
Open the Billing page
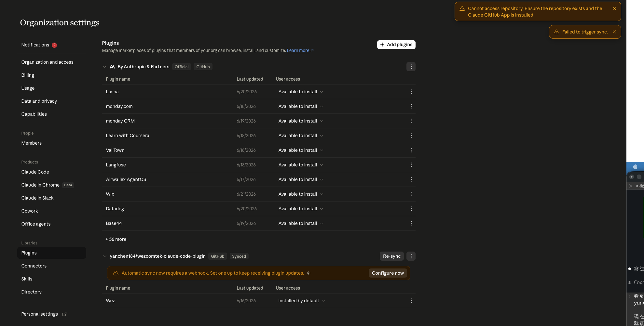tap(51, 75)
